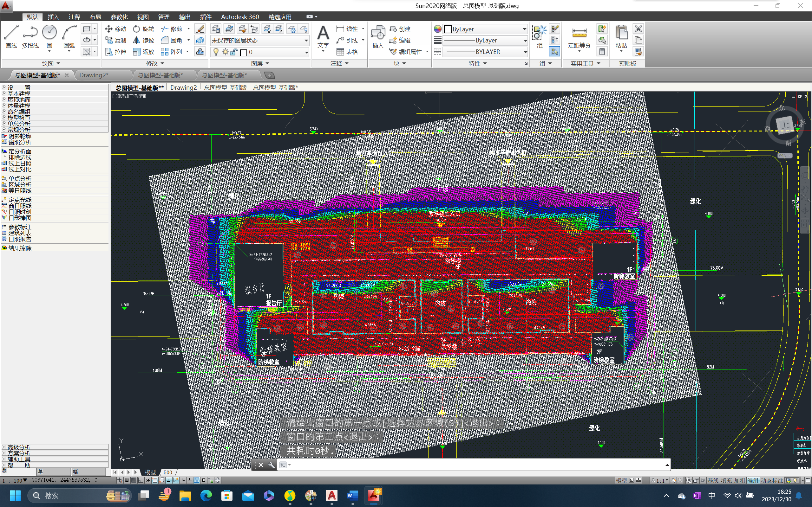The width and height of the screenshot is (812, 507).
Task: Click the command line input field
Action: (470, 465)
